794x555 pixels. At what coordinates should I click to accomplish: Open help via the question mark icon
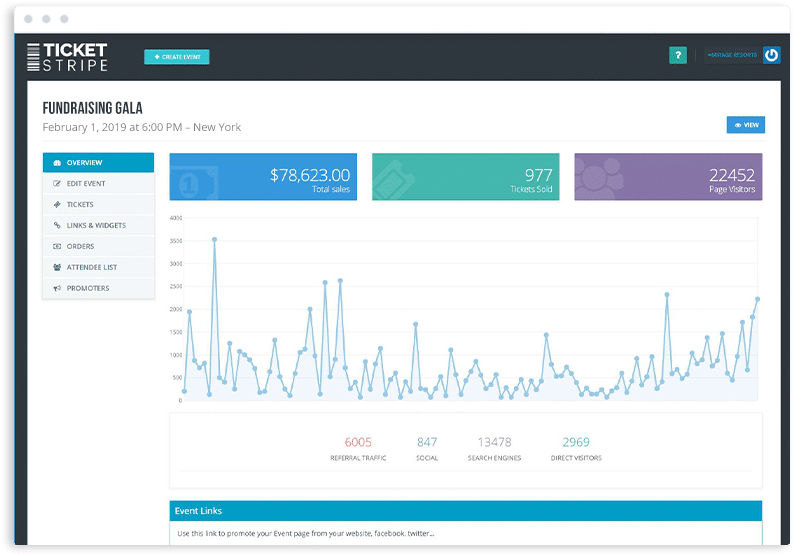pyautogui.click(x=678, y=56)
